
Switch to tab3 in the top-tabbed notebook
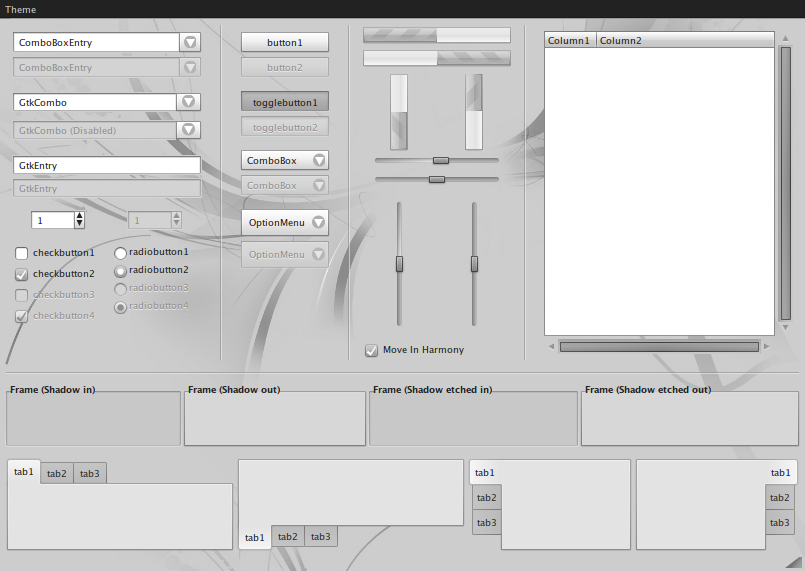pos(90,473)
